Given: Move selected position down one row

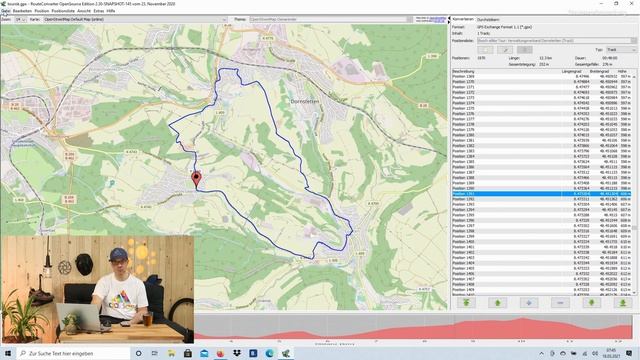Looking at the screenshot, I should click(591, 302).
